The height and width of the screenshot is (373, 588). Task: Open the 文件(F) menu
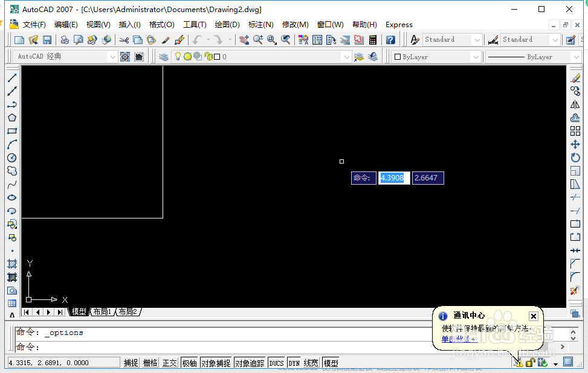(x=34, y=25)
